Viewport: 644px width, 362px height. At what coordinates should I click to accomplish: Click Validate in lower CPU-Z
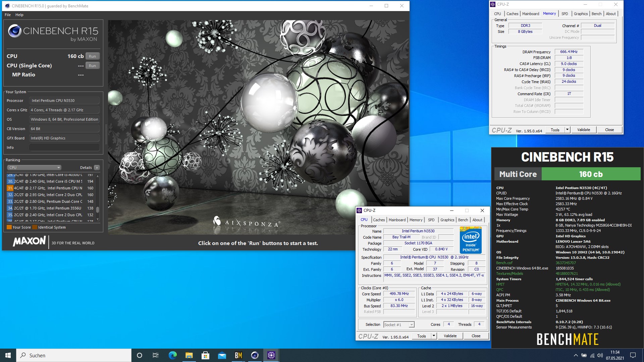point(450,336)
